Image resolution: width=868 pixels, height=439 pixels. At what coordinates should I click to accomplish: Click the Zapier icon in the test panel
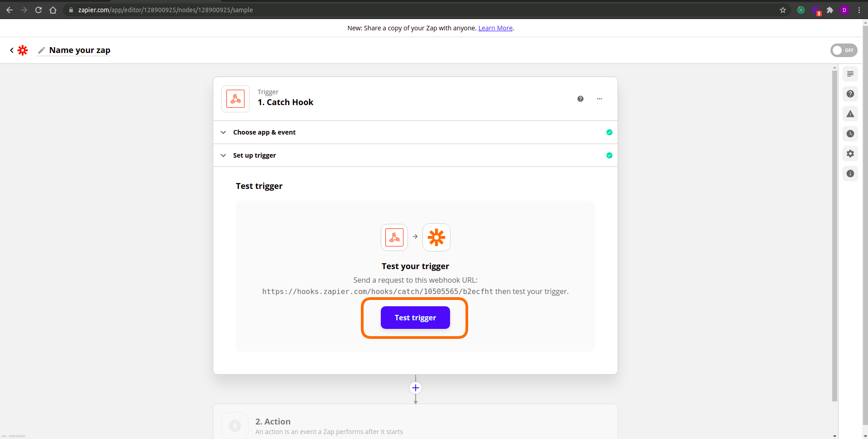click(x=436, y=237)
